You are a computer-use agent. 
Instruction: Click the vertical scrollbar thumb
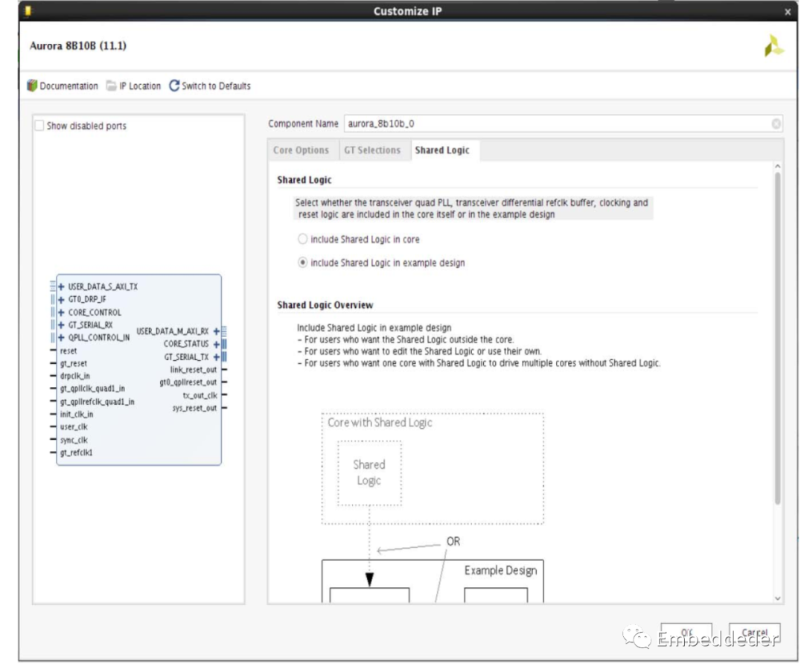coord(777,339)
